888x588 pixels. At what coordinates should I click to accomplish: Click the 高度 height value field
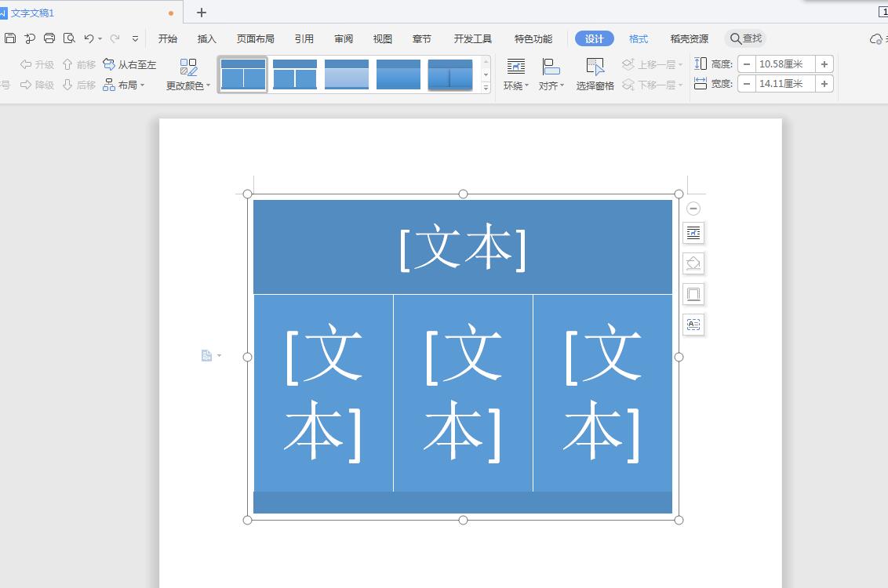coord(781,64)
